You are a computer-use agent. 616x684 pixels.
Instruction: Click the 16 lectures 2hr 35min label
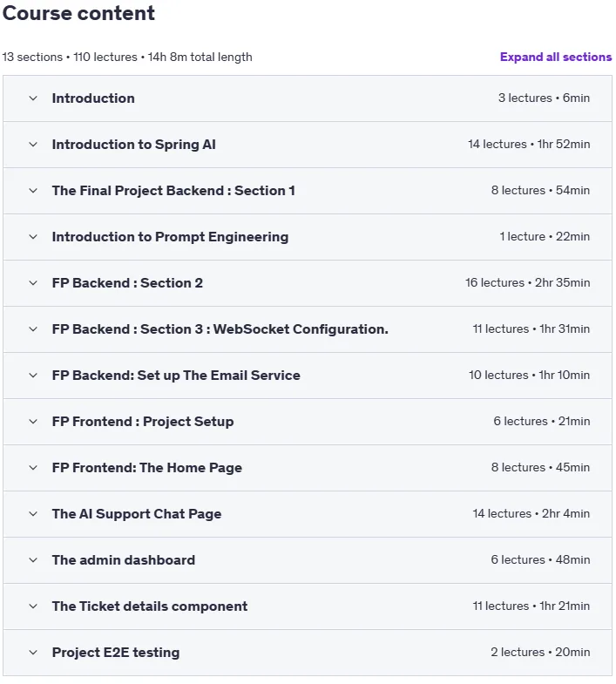point(527,282)
